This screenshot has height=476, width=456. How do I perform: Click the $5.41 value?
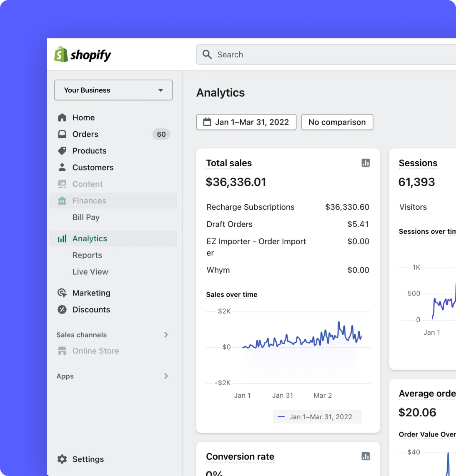point(358,224)
